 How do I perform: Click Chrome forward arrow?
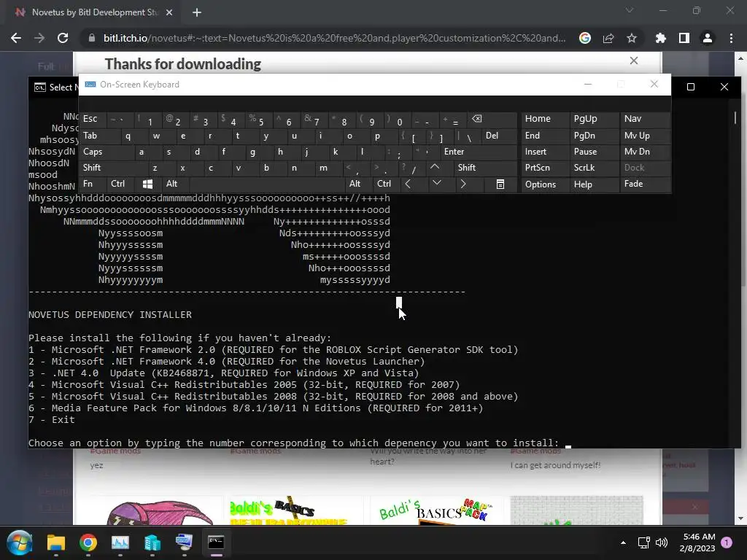39,38
